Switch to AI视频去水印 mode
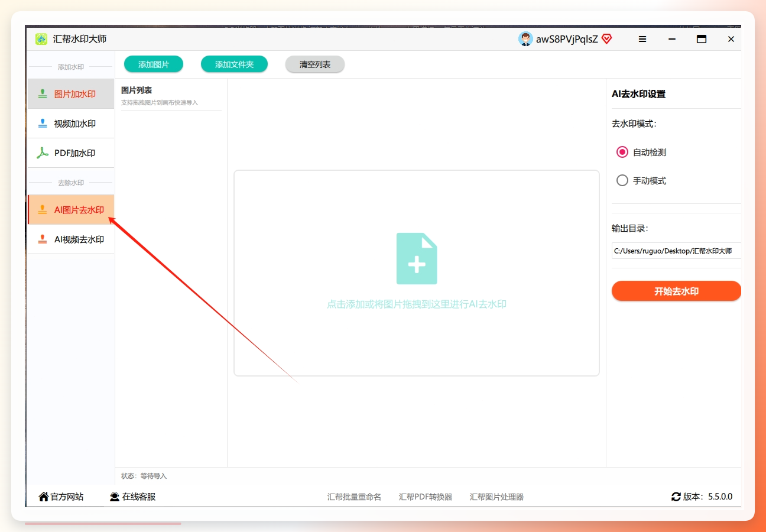This screenshot has width=766, height=532. tap(71, 239)
